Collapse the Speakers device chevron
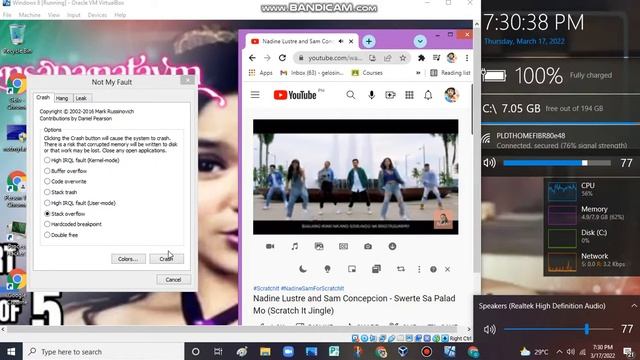This screenshot has height=360, width=640. (x=634, y=306)
